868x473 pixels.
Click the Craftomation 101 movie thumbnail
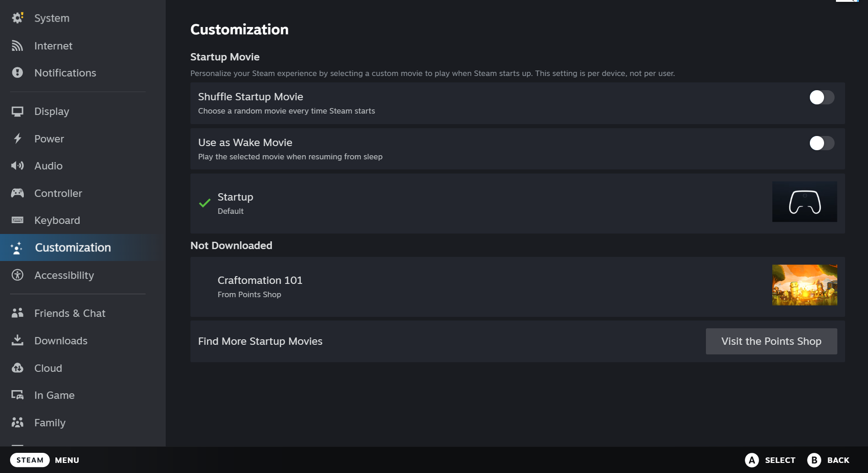804,285
